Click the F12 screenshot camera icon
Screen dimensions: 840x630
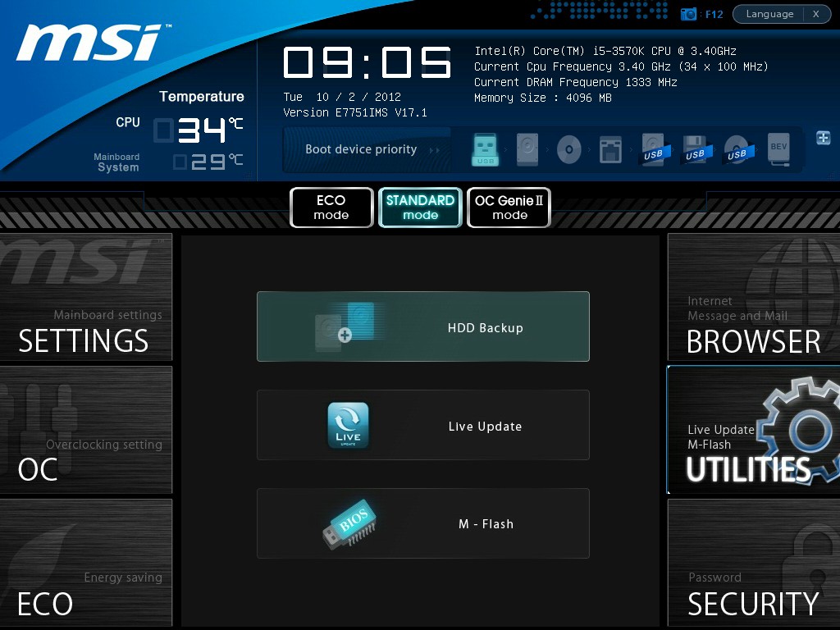pos(688,14)
